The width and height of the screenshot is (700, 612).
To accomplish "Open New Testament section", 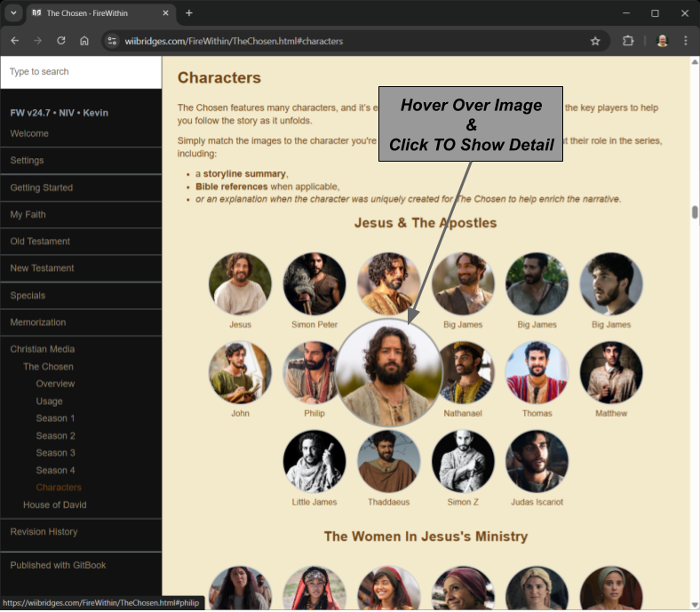I will 43,268.
